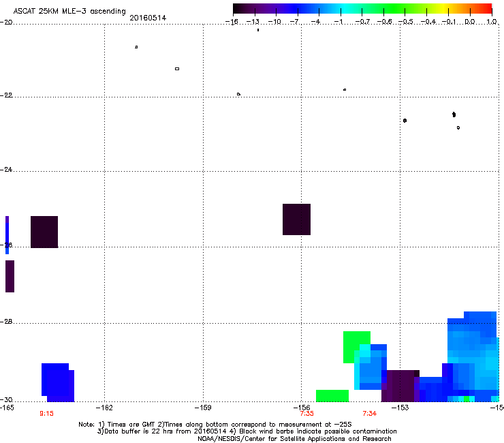Click the 1.0 color scale label
504x443 pixels.
(x=492, y=22)
